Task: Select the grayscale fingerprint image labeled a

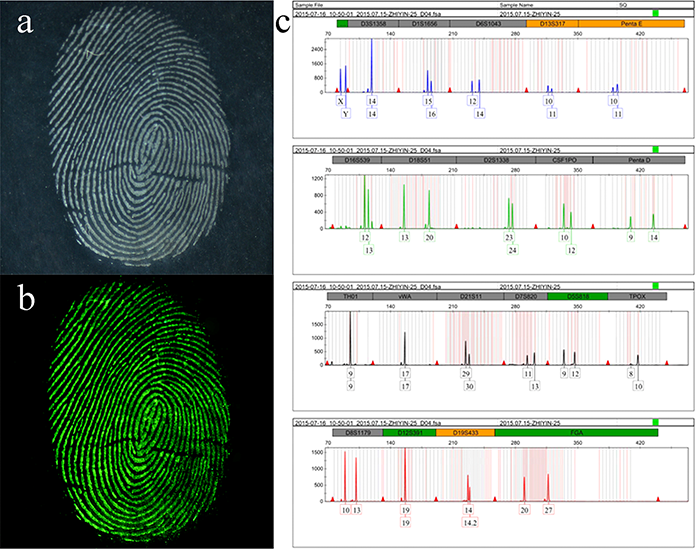Action: coord(137,137)
